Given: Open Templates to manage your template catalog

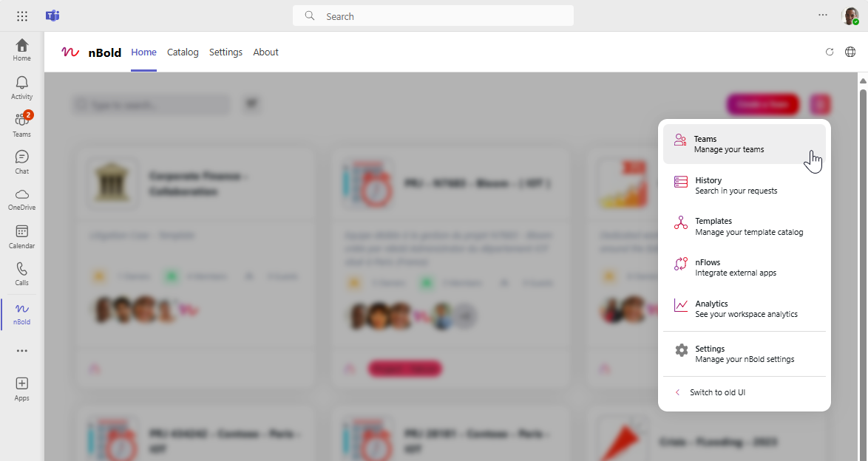Looking at the screenshot, I should tap(744, 226).
